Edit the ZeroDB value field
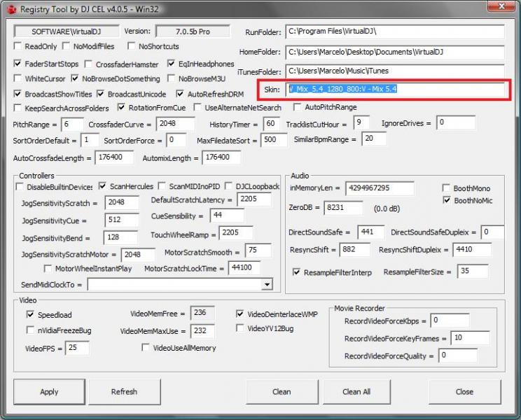 pyautogui.click(x=343, y=207)
